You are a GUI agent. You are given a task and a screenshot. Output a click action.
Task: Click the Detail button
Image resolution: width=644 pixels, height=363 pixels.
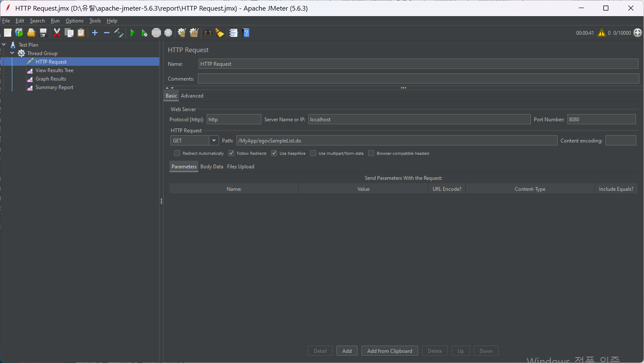pos(320,351)
